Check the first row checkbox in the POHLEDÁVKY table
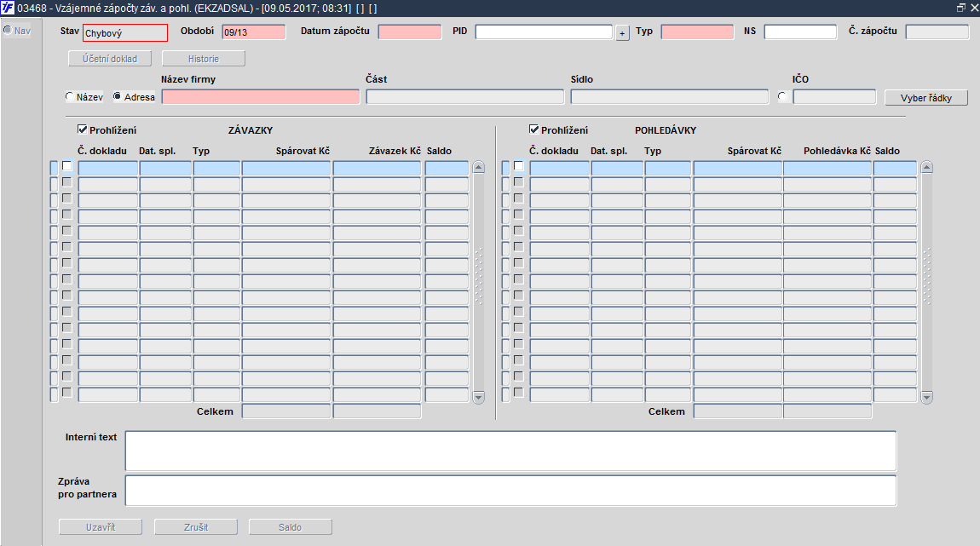Image resolution: width=980 pixels, height=546 pixels. tap(519, 166)
